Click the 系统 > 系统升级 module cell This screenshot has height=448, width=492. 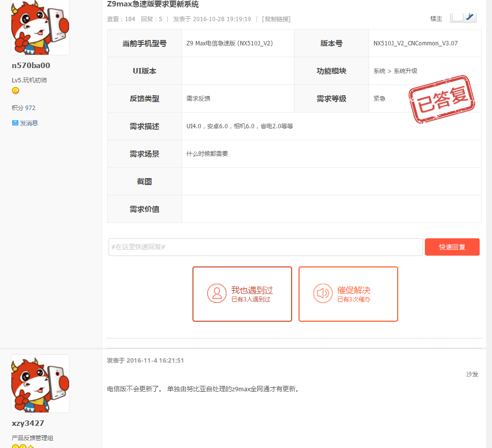[x=425, y=71]
